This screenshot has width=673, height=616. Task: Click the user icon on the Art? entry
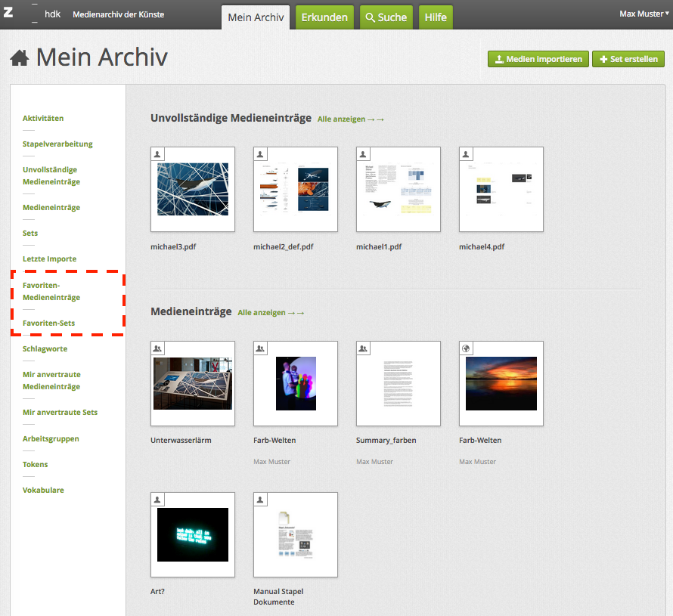click(157, 499)
